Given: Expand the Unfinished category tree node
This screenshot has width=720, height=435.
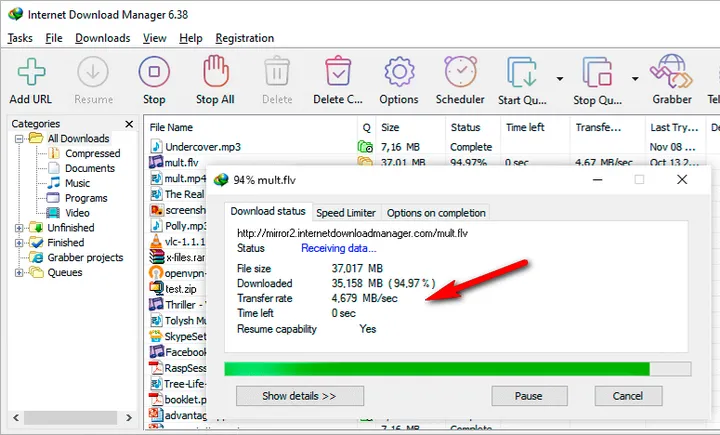Looking at the screenshot, I should pyautogui.click(x=19, y=228).
